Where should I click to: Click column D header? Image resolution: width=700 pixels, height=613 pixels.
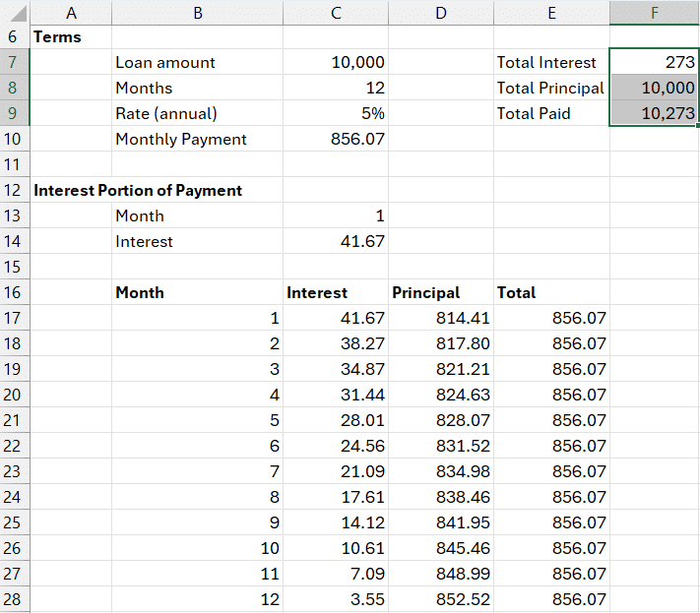coord(440,12)
